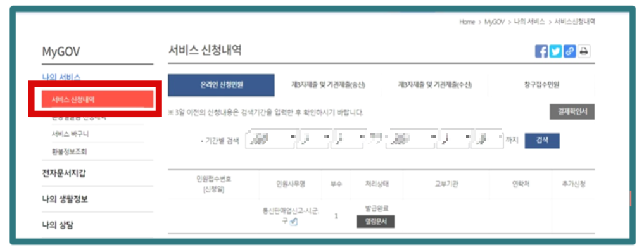
Task: Click 부수 column header
Action: pos(336,184)
